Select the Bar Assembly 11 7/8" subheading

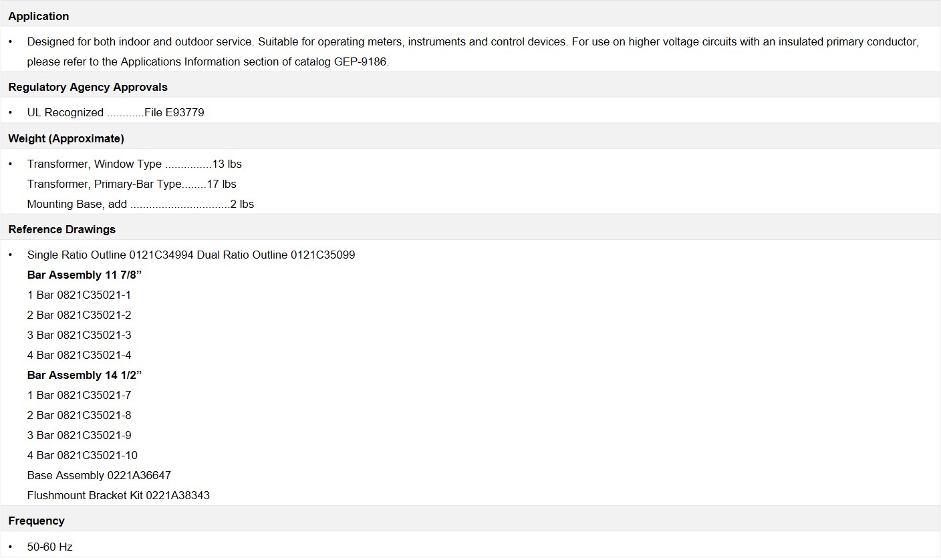tap(85, 275)
